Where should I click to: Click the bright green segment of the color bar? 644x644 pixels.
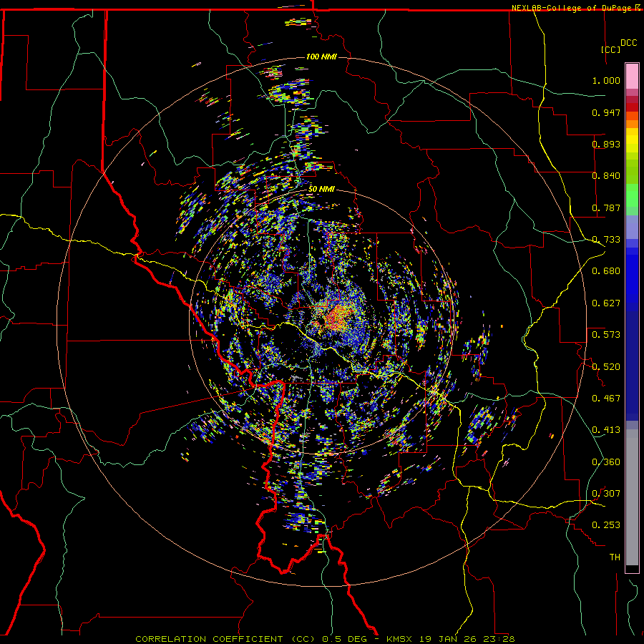pyautogui.click(x=632, y=195)
